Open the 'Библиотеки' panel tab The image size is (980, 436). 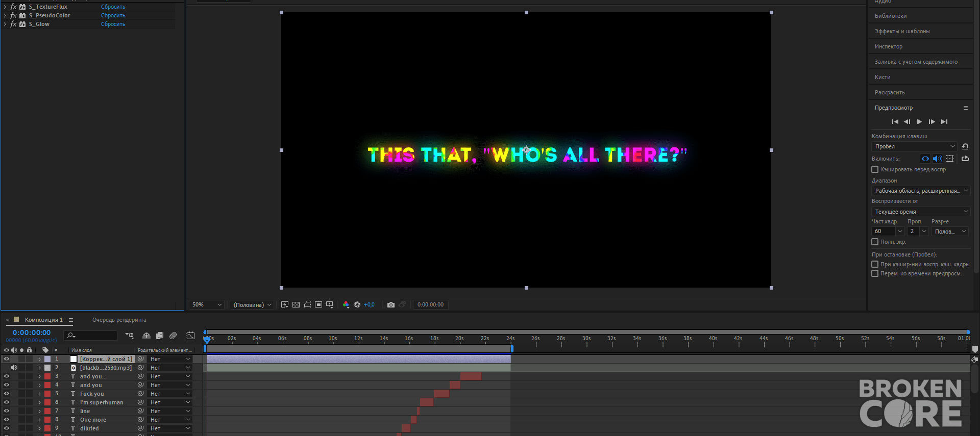click(891, 16)
